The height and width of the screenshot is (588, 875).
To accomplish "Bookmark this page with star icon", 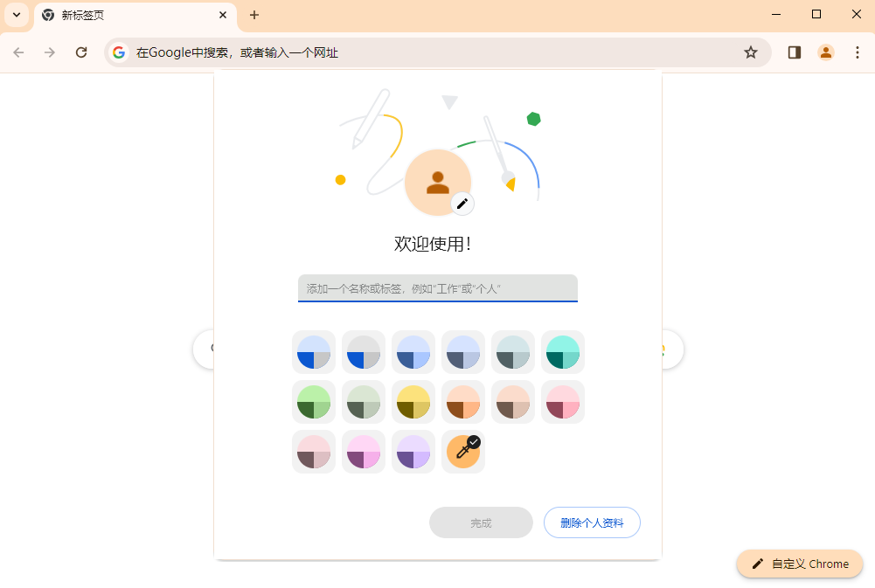I will (751, 52).
